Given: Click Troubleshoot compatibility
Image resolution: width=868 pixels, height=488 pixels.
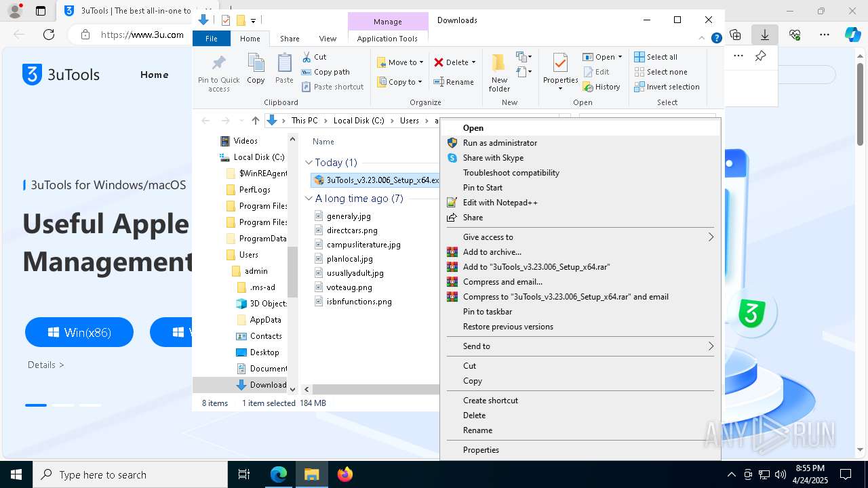Looking at the screenshot, I should pyautogui.click(x=580, y=173).
